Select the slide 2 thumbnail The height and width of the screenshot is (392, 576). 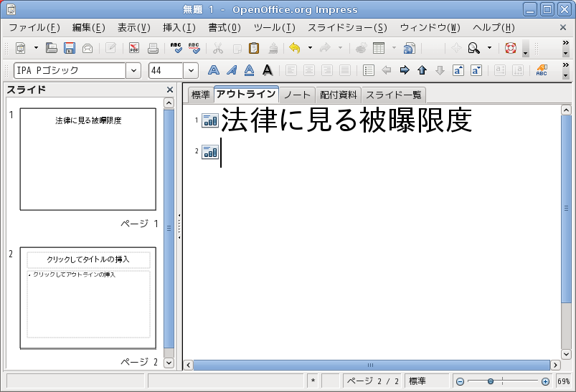pyautogui.click(x=88, y=297)
